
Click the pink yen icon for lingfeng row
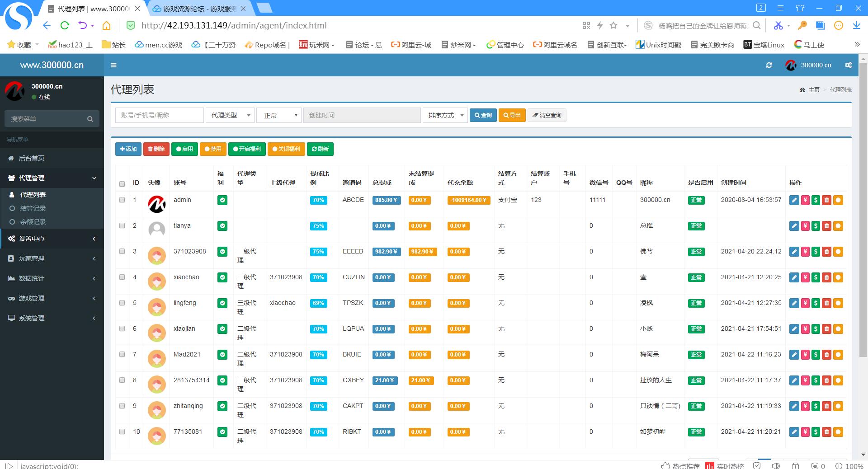(805, 303)
